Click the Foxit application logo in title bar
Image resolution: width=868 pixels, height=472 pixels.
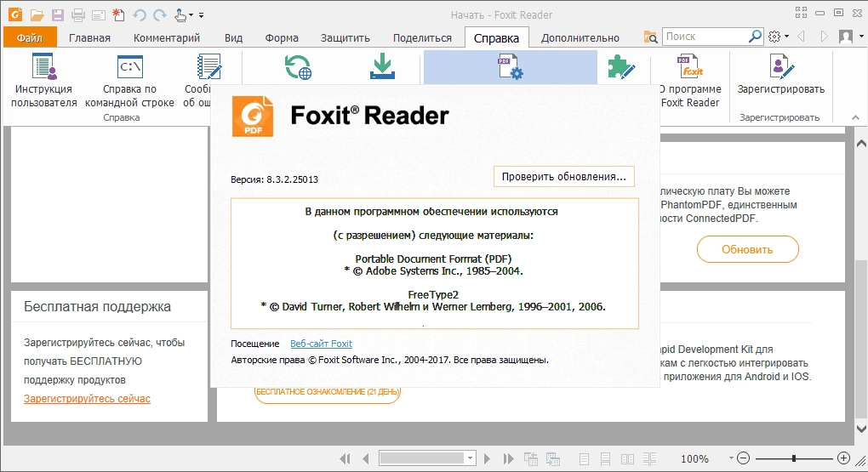[15, 14]
